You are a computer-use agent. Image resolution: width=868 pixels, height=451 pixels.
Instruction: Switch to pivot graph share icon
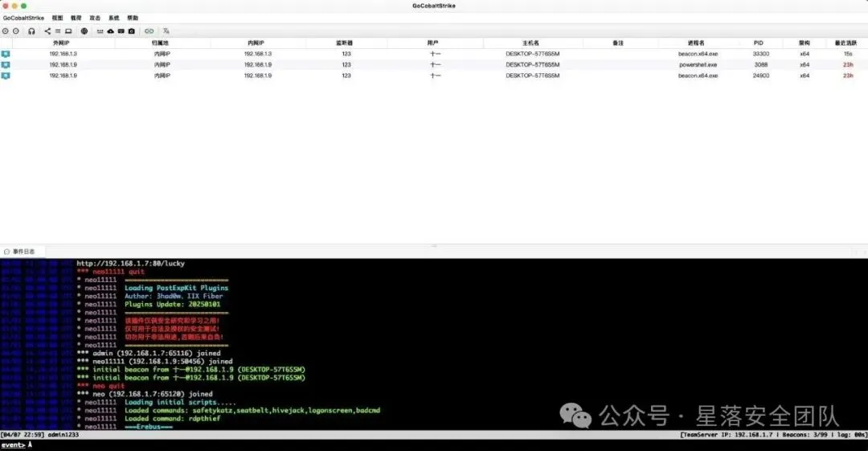coord(47,31)
